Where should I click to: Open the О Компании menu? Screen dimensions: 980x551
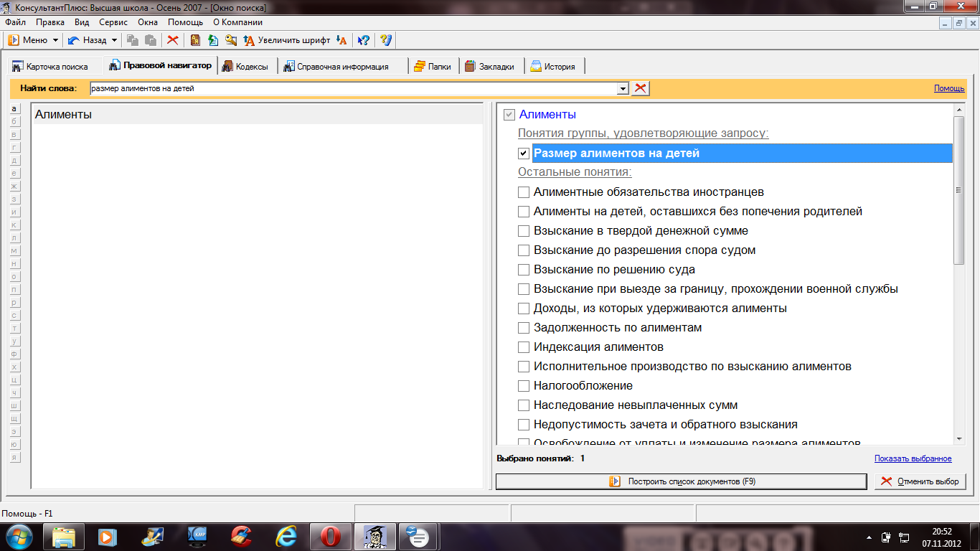(x=237, y=22)
